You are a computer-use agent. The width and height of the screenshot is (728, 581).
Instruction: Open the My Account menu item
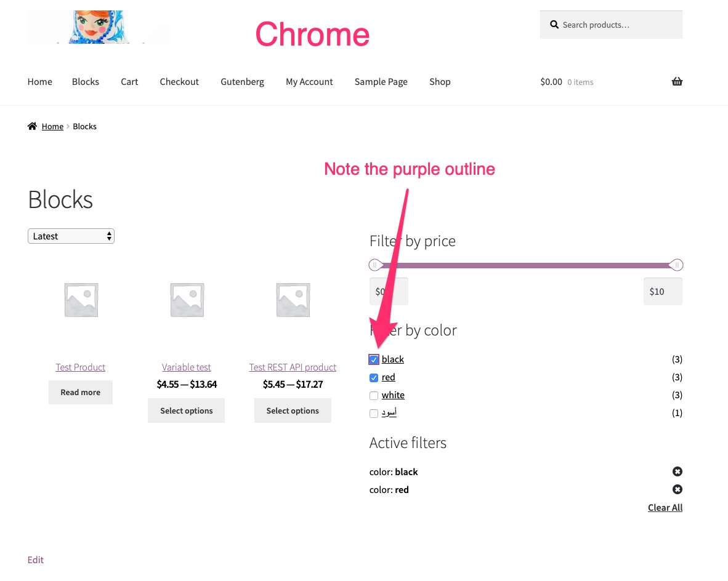click(x=309, y=82)
